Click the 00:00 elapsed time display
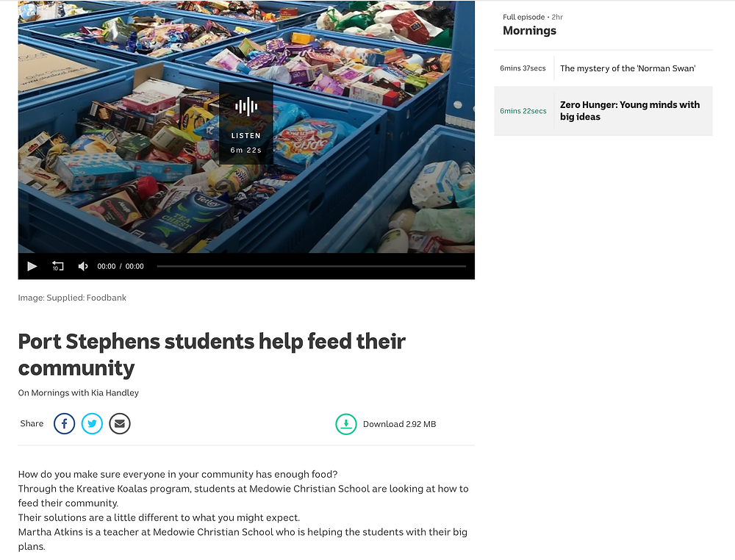 coord(107,266)
